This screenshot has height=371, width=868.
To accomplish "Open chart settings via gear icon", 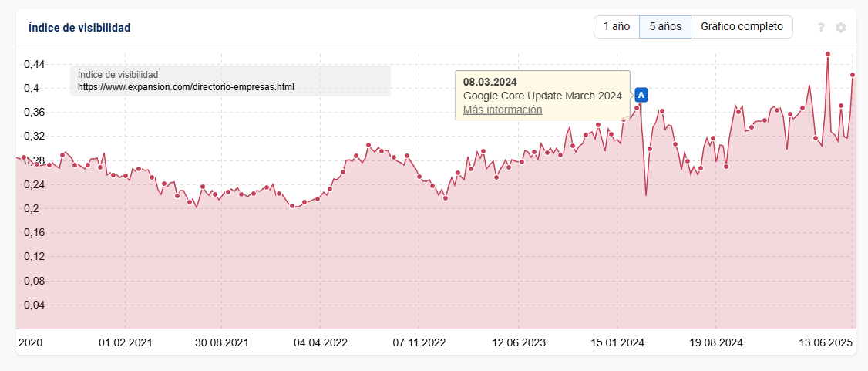I will [841, 28].
